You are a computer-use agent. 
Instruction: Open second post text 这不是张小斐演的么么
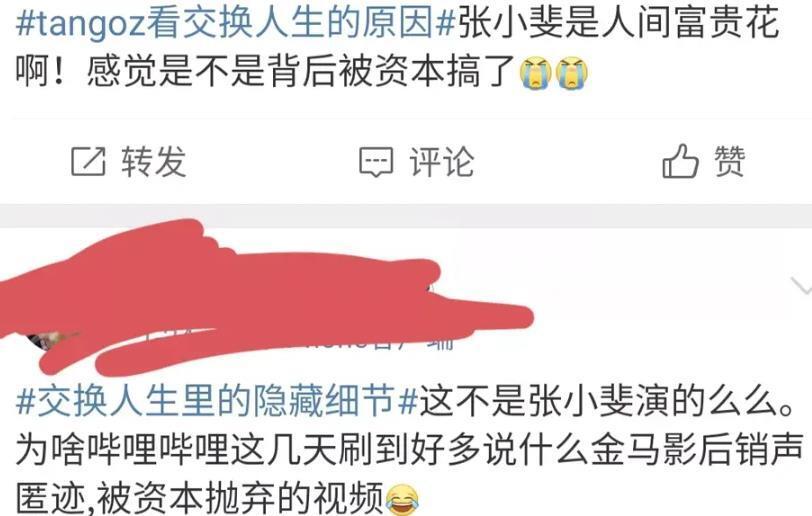click(x=606, y=402)
